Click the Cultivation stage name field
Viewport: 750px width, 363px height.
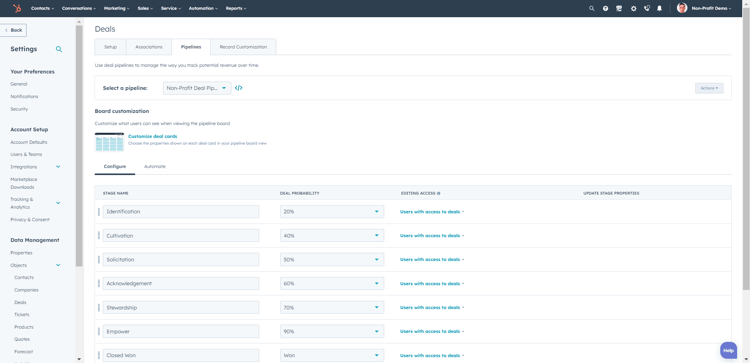(181, 236)
